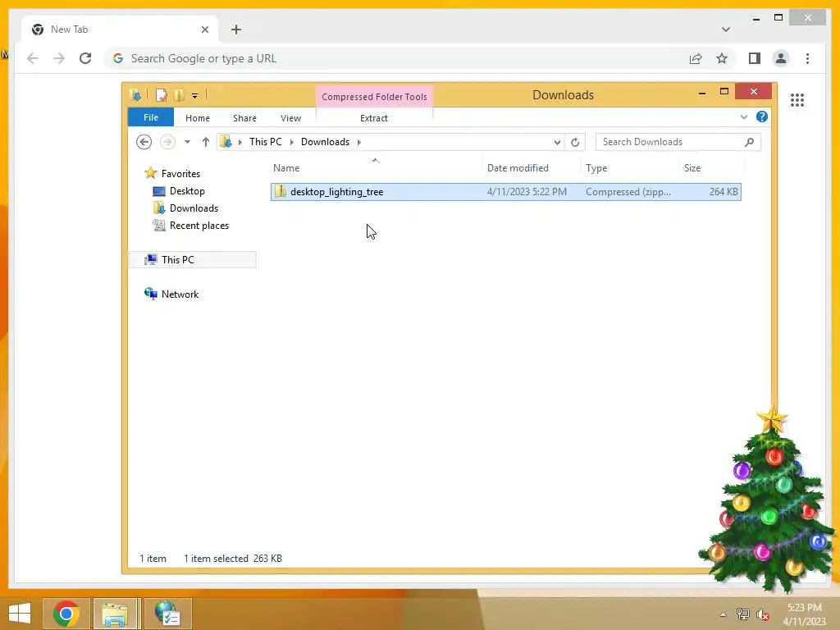
Task: Click the Explorer Forward arrow button
Action: pyautogui.click(x=167, y=142)
